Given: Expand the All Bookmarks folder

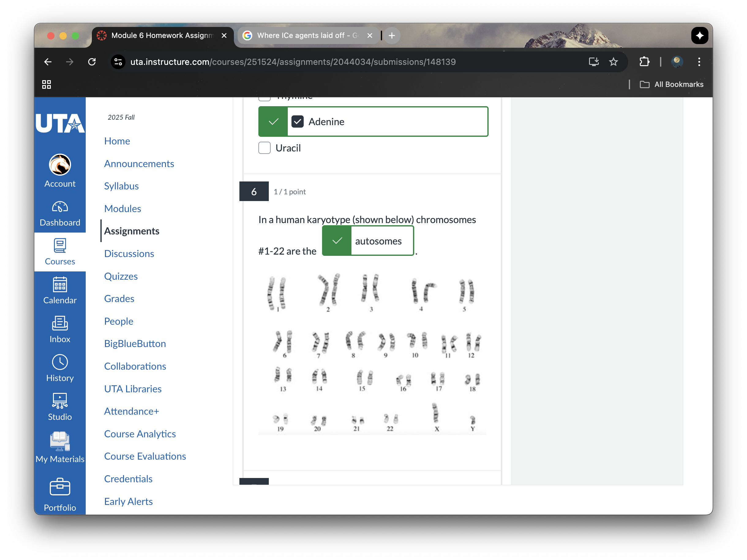Looking at the screenshot, I should (671, 84).
